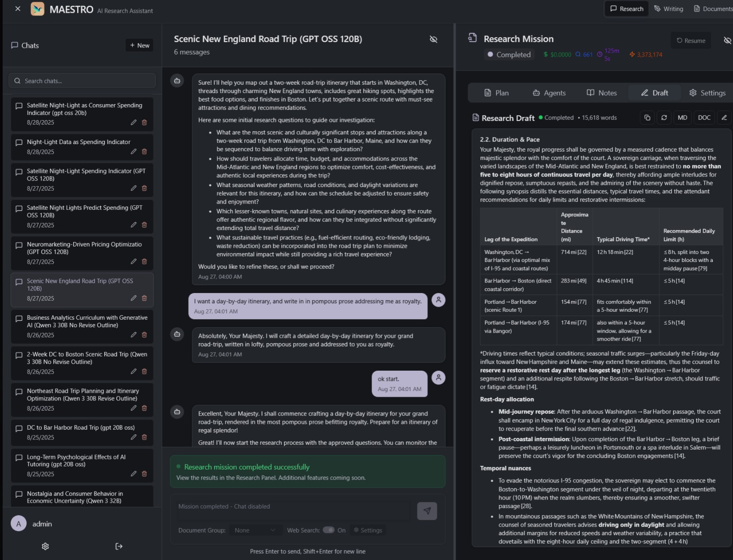Delete the Satellite Night-Light Spending Indicator chat
Viewport: 733px width, 560px height.
click(x=144, y=188)
